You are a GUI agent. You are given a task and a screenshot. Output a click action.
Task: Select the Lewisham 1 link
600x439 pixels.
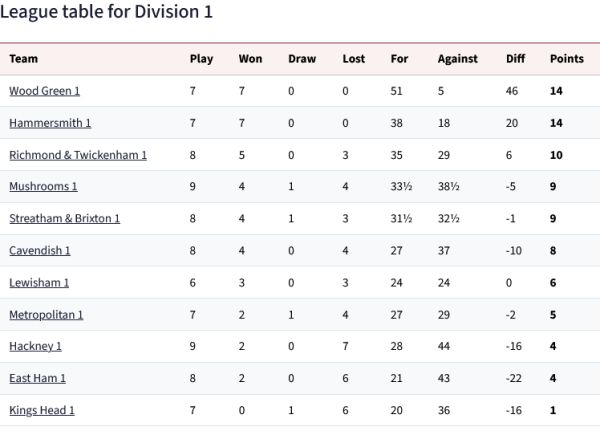click(x=39, y=283)
